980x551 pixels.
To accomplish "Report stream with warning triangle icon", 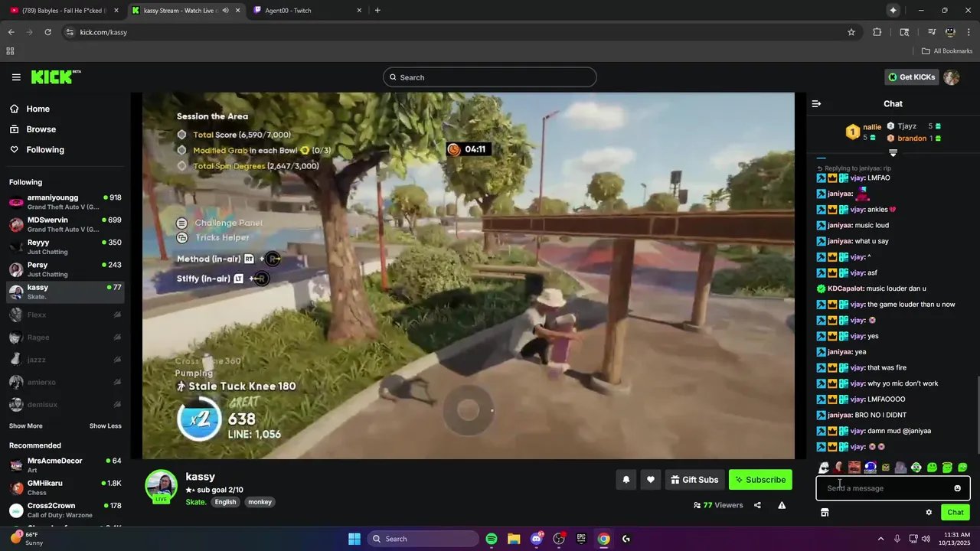I will [782, 505].
